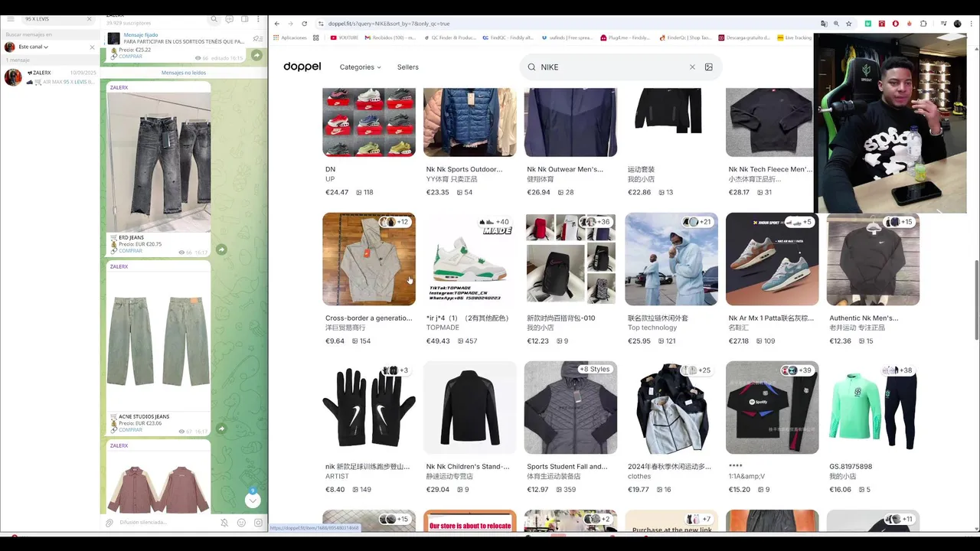The image size is (980, 551).
Task: Open the FindQC bookmark
Action: [x=508, y=37]
